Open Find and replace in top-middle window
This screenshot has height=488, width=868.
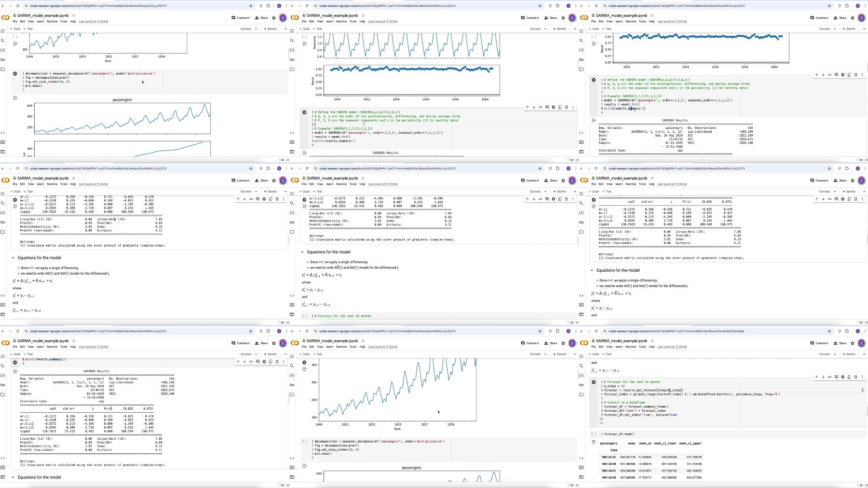pyautogui.click(x=292, y=41)
